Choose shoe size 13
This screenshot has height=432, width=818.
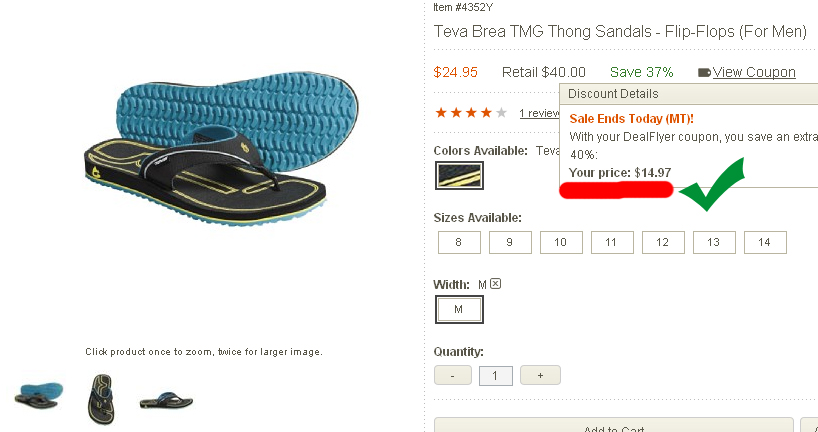click(x=714, y=243)
